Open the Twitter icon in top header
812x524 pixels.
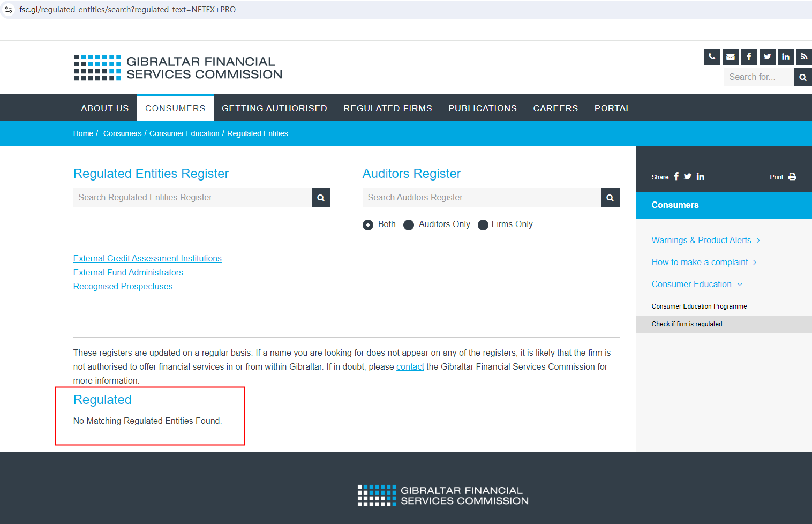(x=768, y=57)
